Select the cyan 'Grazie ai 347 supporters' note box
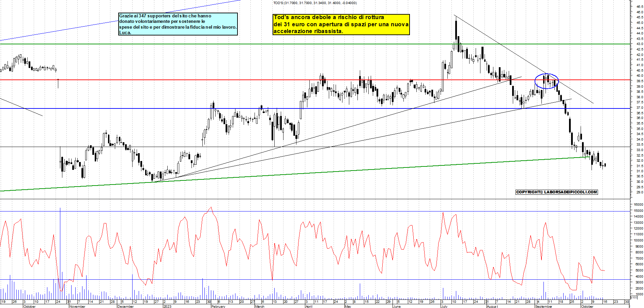This screenshot has height=308, width=644. tap(178, 24)
